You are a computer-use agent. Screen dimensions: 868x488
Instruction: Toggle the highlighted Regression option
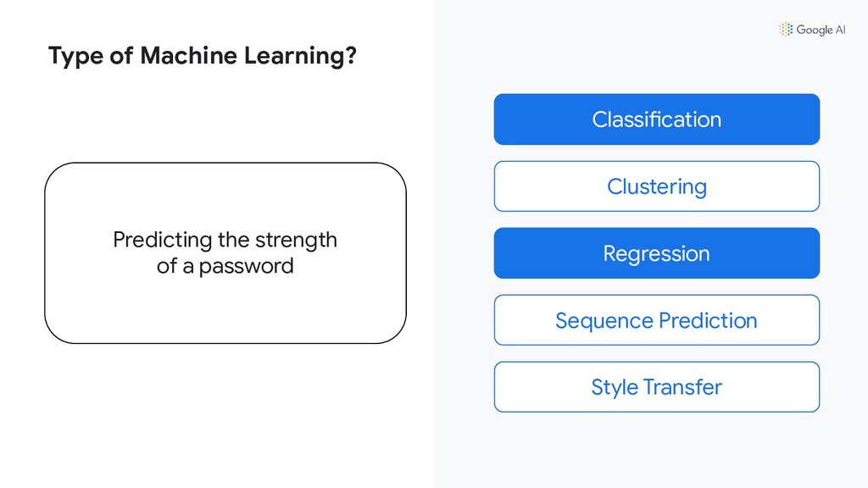657,253
